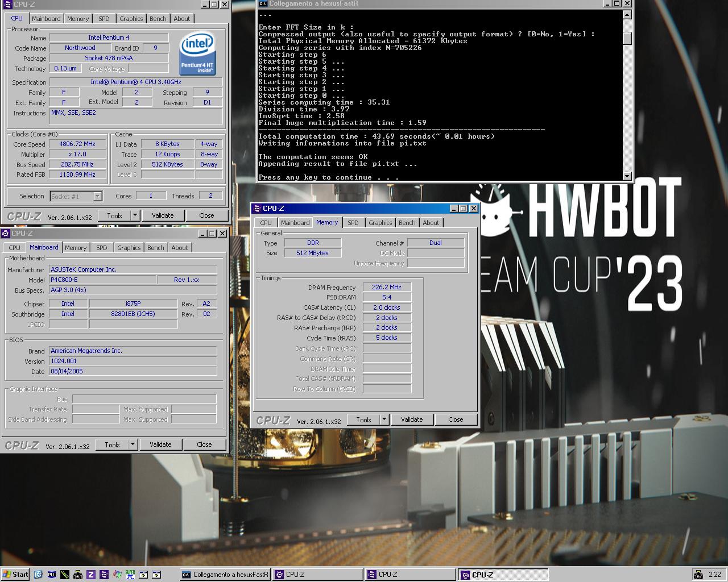
Task: Select the P4C800-E model field
Action: tap(103, 280)
